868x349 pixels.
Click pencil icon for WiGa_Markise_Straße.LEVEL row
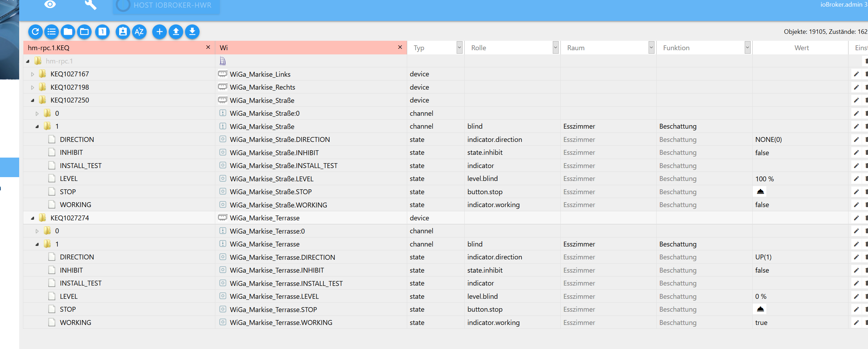[x=856, y=179]
